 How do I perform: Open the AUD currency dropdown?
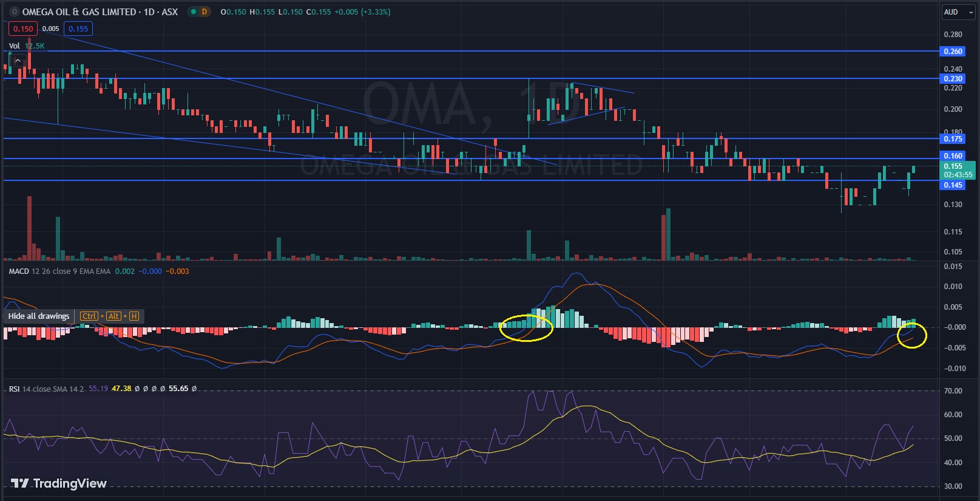pyautogui.click(x=959, y=12)
